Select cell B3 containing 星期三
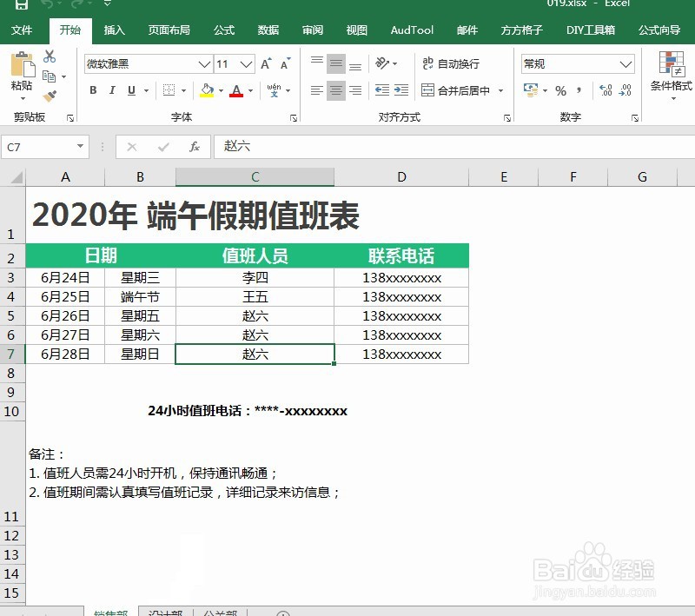 coord(139,278)
